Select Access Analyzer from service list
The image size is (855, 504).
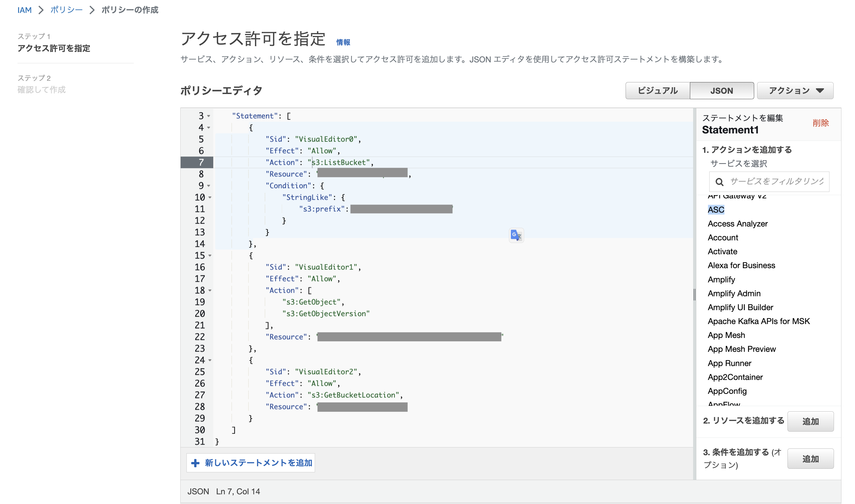pyautogui.click(x=737, y=224)
